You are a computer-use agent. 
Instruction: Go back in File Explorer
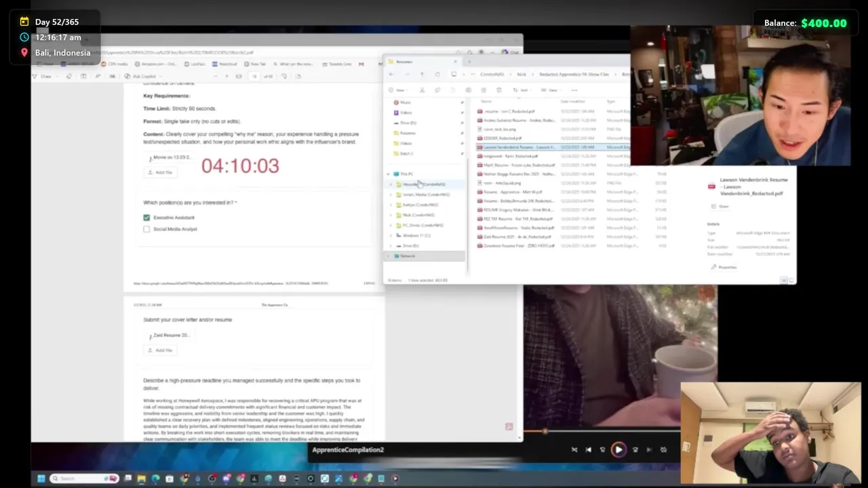click(x=391, y=74)
